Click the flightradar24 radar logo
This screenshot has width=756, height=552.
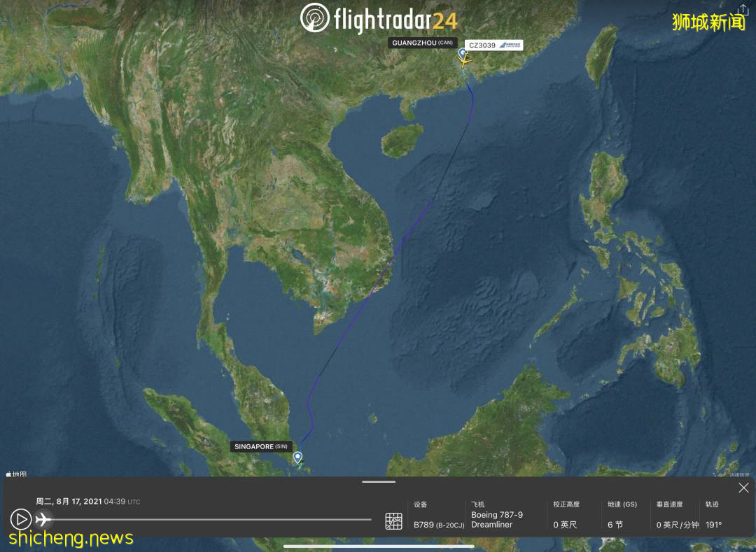point(315,18)
